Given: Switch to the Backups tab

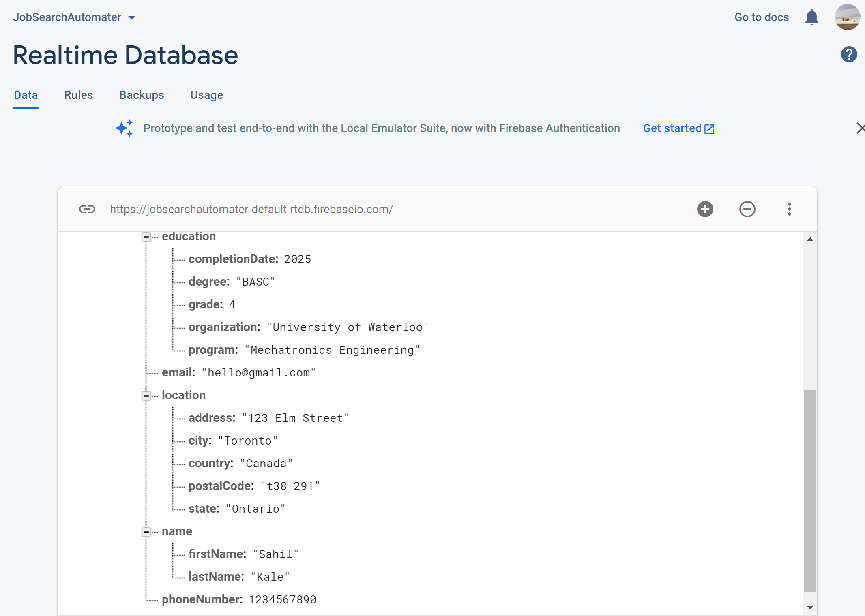Looking at the screenshot, I should (x=142, y=95).
